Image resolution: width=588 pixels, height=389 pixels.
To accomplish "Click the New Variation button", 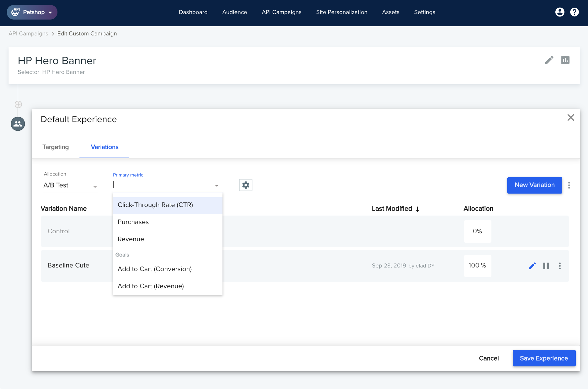I will tap(535, 185).
